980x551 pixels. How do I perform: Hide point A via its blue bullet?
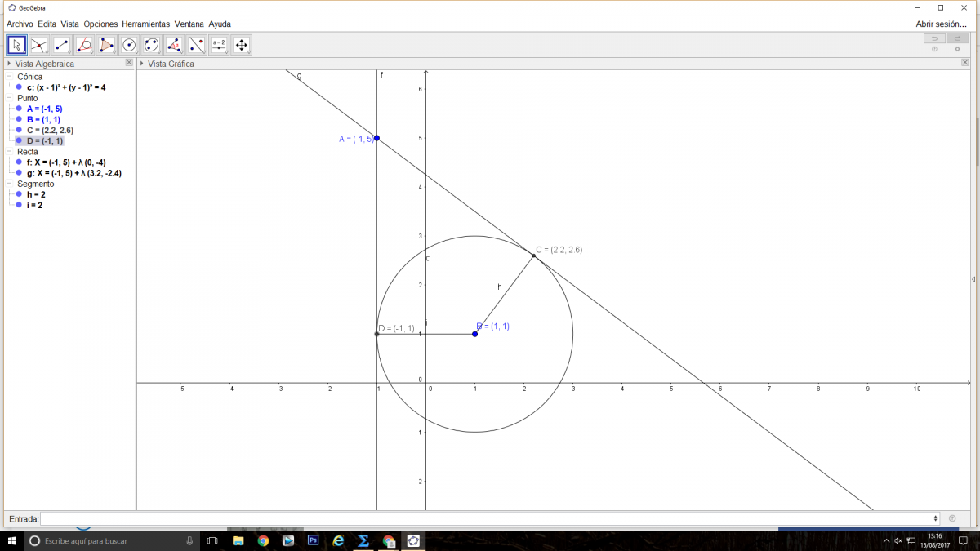click(19, 109)
